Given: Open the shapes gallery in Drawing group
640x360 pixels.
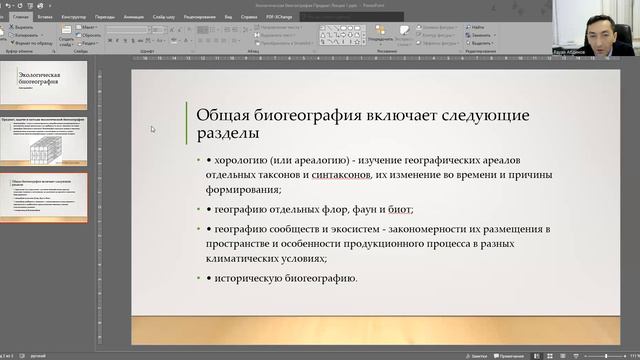Looking at the screenshot, I should point(342,35).
